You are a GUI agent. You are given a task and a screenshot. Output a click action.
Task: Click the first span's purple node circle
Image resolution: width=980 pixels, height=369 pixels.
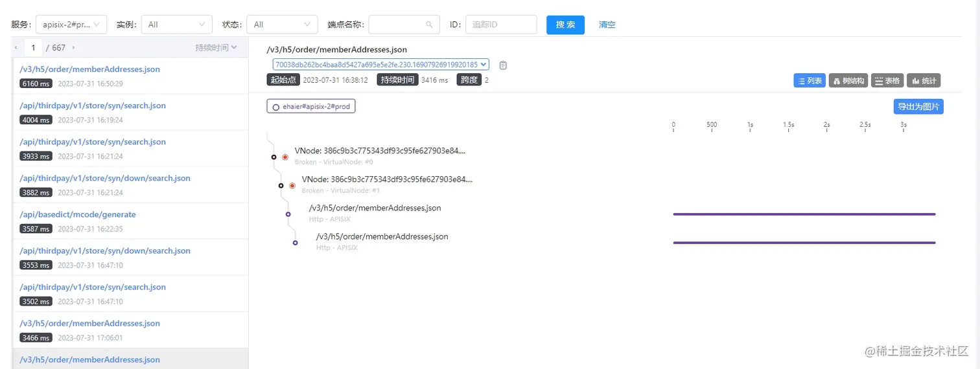point(288,214)
